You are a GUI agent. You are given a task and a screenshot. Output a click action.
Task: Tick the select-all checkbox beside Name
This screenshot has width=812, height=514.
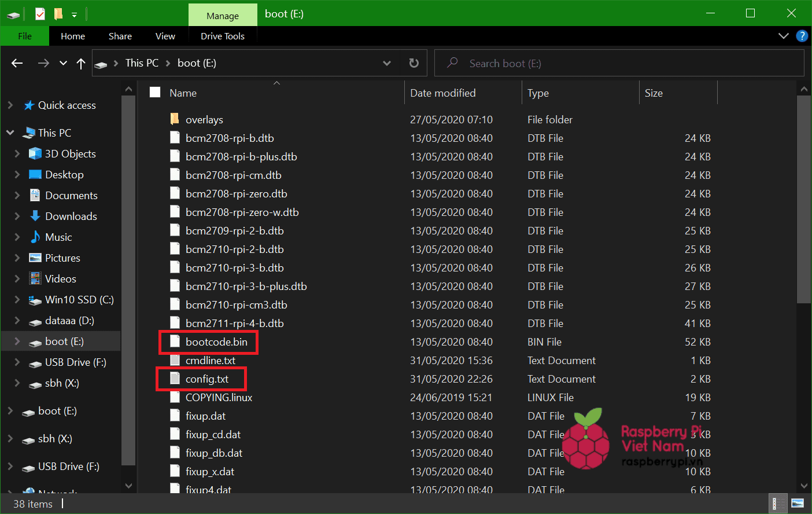point(155,93)
